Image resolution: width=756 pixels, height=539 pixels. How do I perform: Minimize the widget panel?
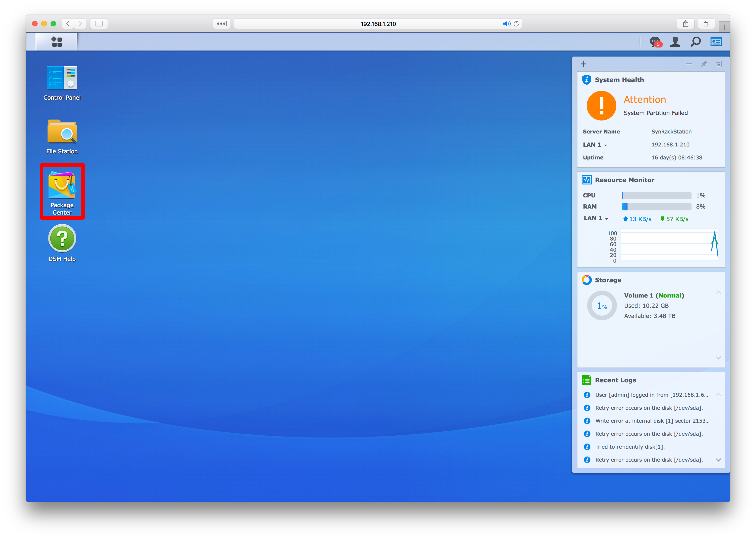[x=689, y=64]
